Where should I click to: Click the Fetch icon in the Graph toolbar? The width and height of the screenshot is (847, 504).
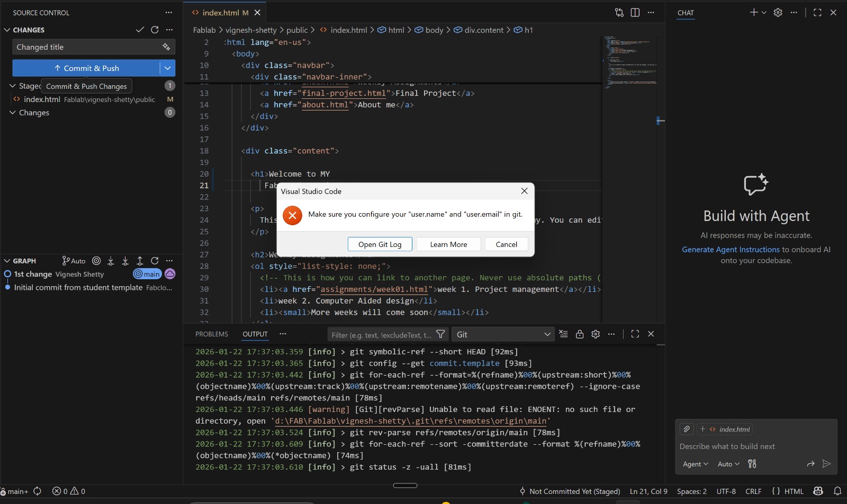[111, 261]
